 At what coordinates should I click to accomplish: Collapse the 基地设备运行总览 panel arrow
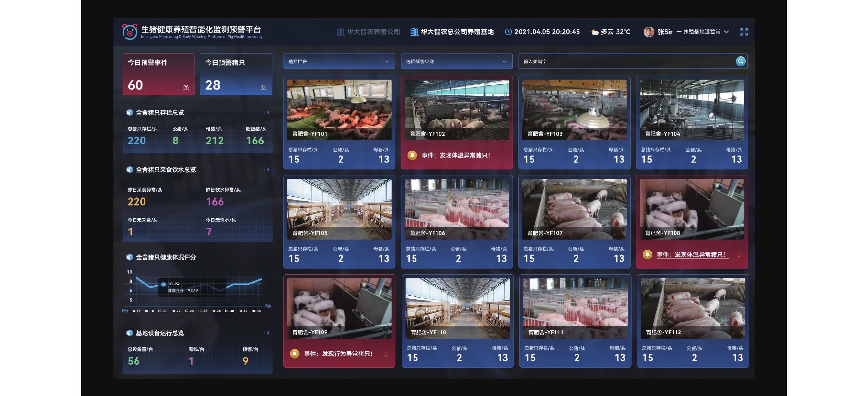coord(267,333)
